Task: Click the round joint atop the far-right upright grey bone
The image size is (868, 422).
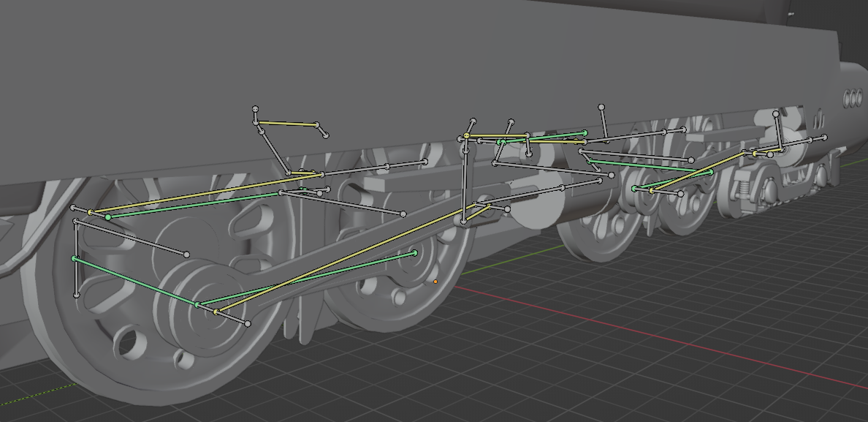Action: [x=776, y=113]
